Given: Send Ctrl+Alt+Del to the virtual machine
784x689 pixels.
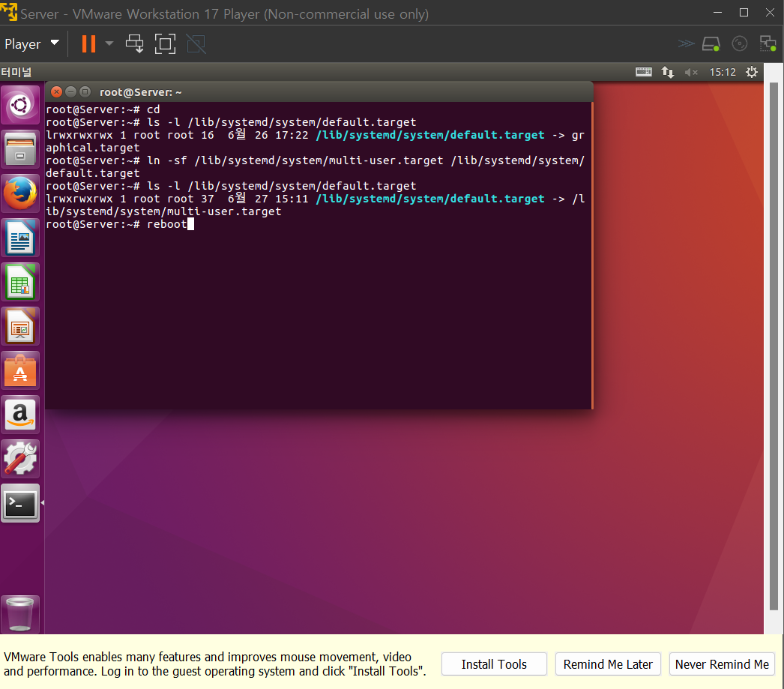Looking at the screenshot, I should pos(134,44).
